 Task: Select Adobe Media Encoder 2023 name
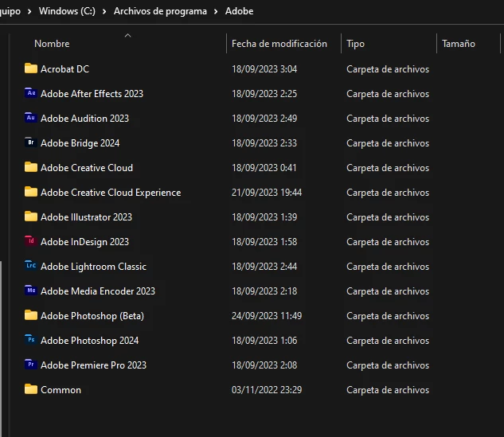point(98,291)
